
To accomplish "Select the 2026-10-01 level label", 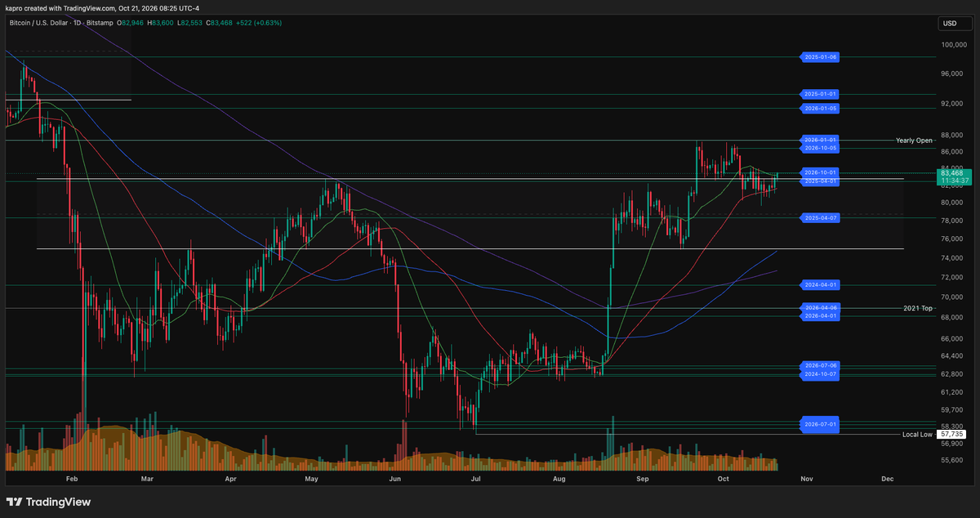I will [821, 172].
